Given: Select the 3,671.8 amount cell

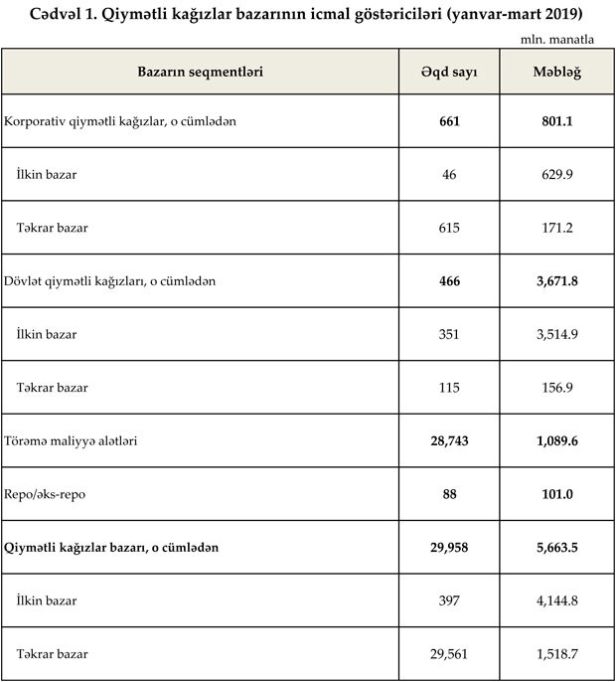Looking at the screenshot, I should click(x=556, y=281).
